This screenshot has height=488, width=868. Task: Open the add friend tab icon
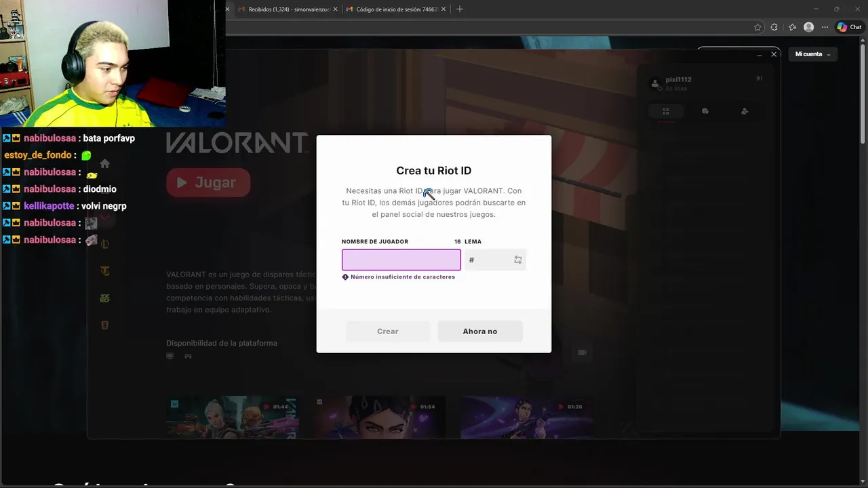tap(745, 111)
